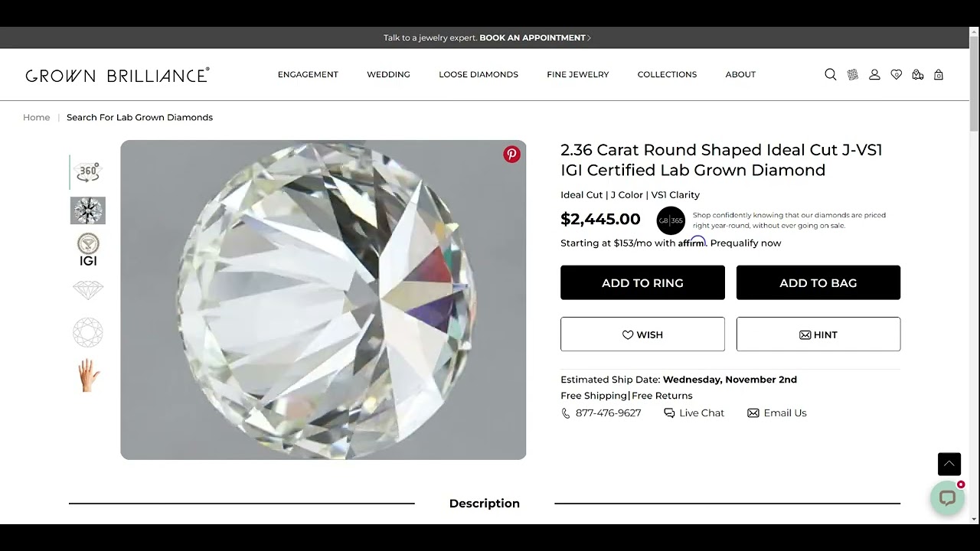Open the search icon
980x551 pixels.
tap(830, 74)
